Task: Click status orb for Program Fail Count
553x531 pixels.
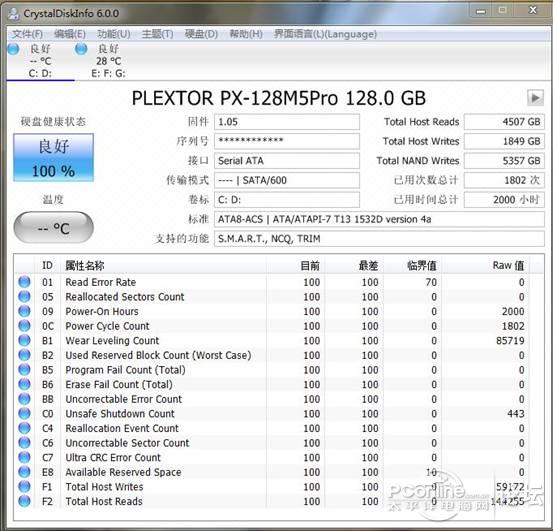Action: tap(24, 370)
